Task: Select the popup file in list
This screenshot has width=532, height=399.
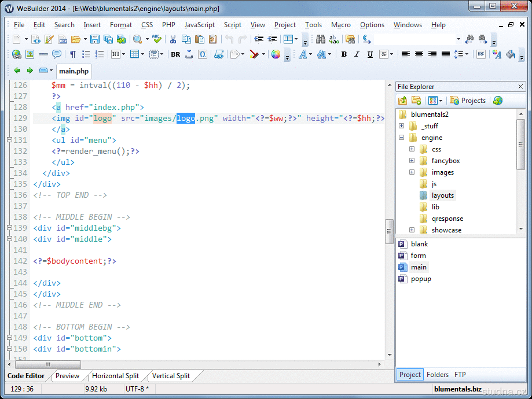Action: 421,279
